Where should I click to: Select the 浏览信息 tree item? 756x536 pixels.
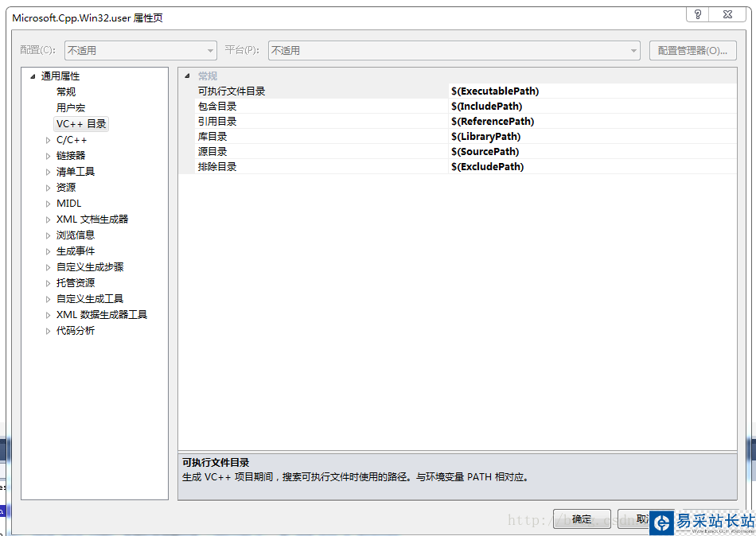[76, 235]
